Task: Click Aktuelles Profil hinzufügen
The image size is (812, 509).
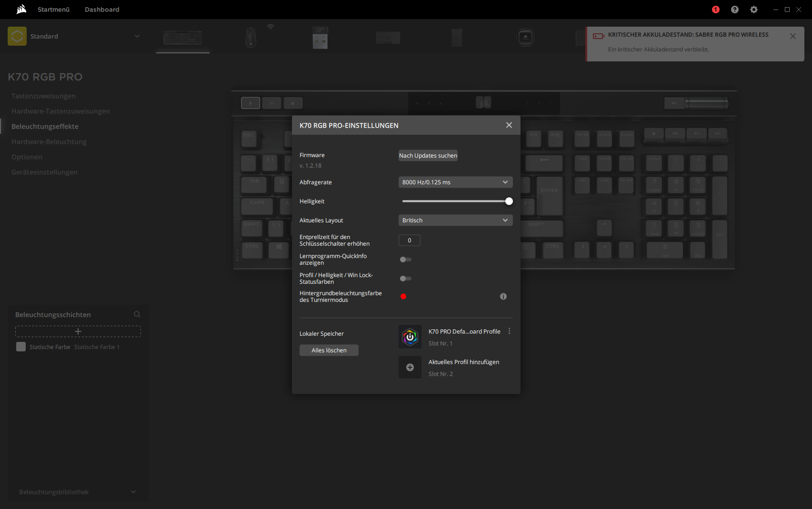Action: coord(464,362)
